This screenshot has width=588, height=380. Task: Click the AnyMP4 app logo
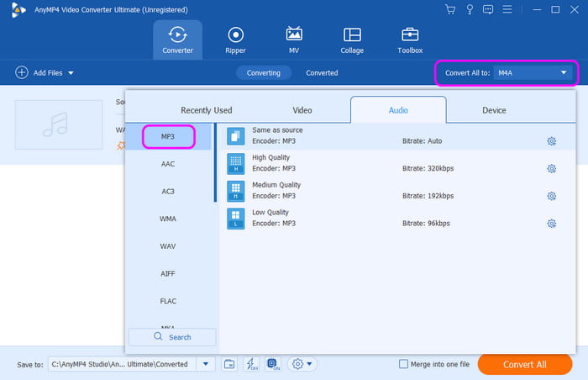tap(18, 10)
